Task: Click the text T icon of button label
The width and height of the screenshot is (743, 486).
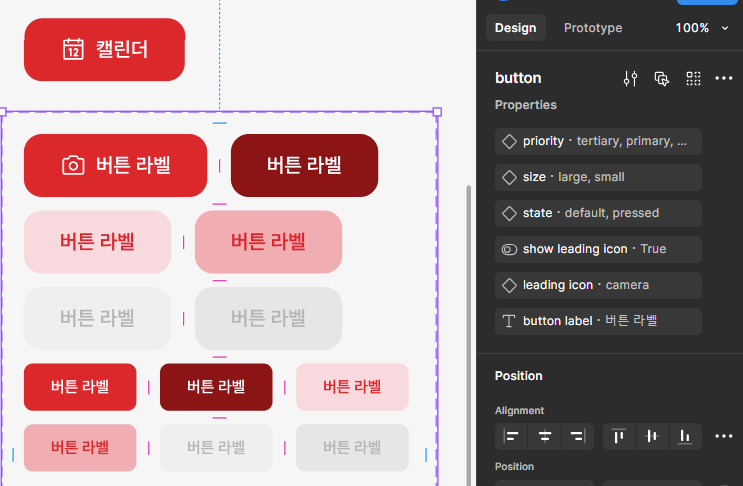Action: [509, 321]
